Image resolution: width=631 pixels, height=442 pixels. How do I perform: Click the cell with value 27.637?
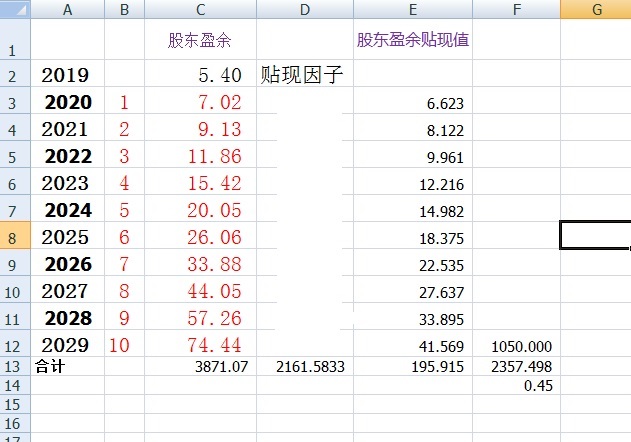pos(413,289)
